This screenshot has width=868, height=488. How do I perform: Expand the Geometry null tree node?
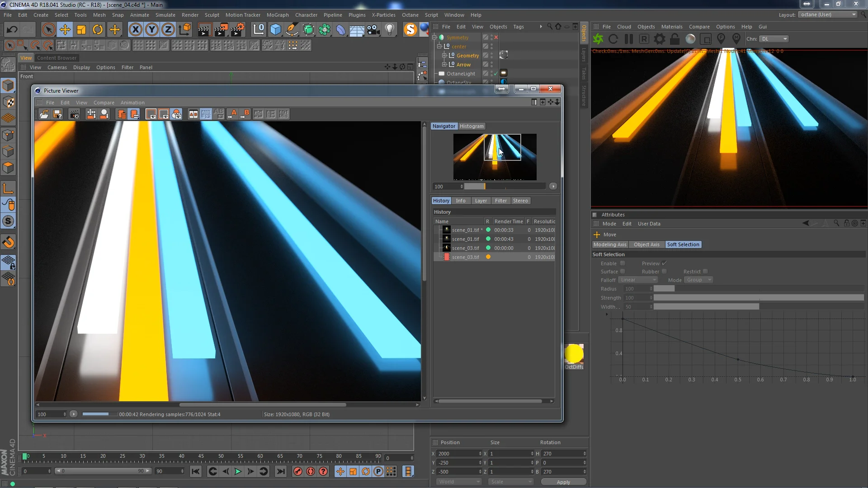click(444, 56)
